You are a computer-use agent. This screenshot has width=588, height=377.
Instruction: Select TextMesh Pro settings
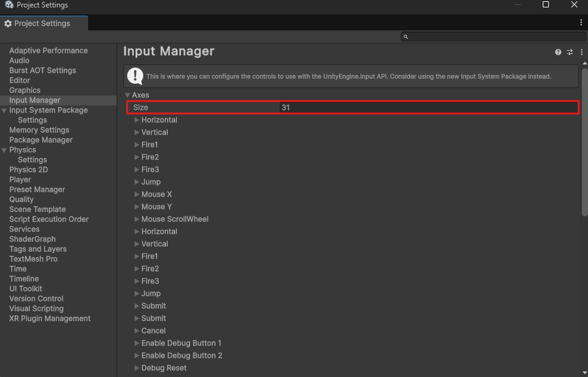coord(33,259)
